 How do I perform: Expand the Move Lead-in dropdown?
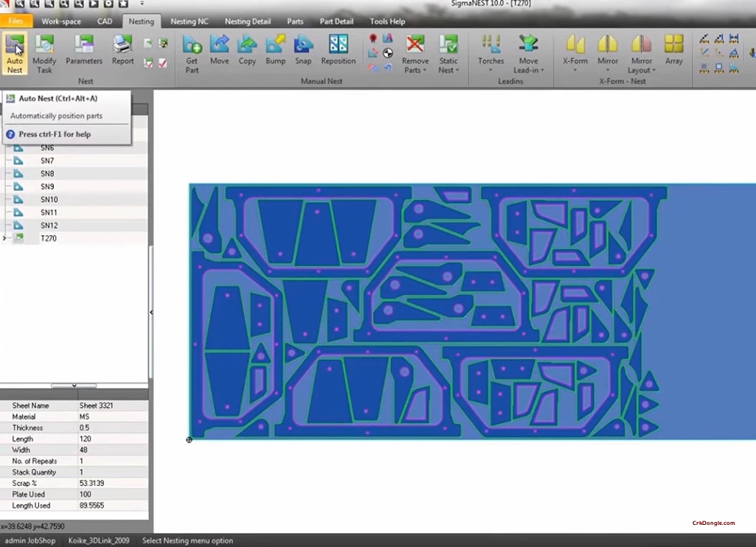pos(528,55)
